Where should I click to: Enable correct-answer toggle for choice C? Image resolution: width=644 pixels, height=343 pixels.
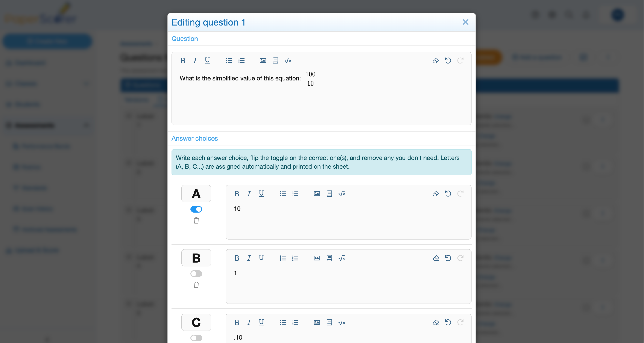(x=196, y=338)
